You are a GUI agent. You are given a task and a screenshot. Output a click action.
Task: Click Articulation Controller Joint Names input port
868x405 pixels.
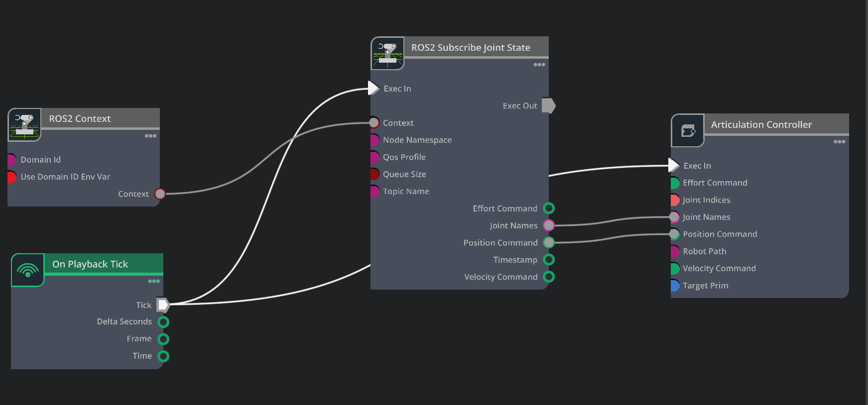[674, 217]
